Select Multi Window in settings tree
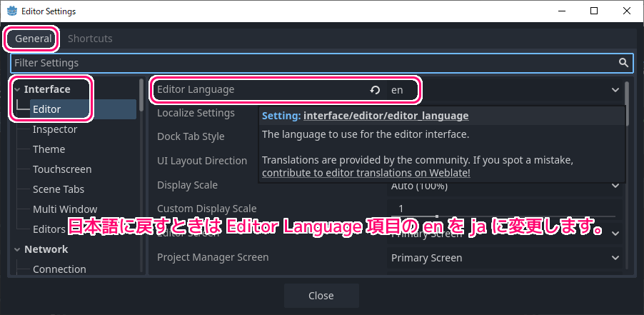 pyautogui.click(x=65, y=209)
